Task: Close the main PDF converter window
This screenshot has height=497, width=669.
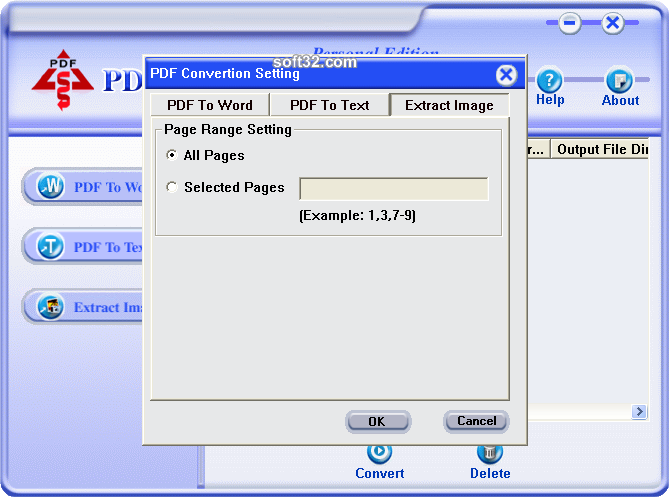Action: pos(613,23)
